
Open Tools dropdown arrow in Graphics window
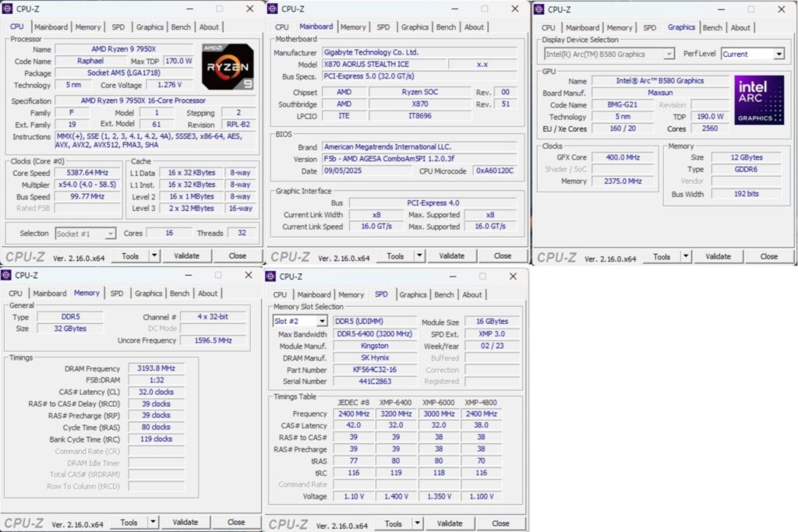pyautogui.click(x=686, y=256)
